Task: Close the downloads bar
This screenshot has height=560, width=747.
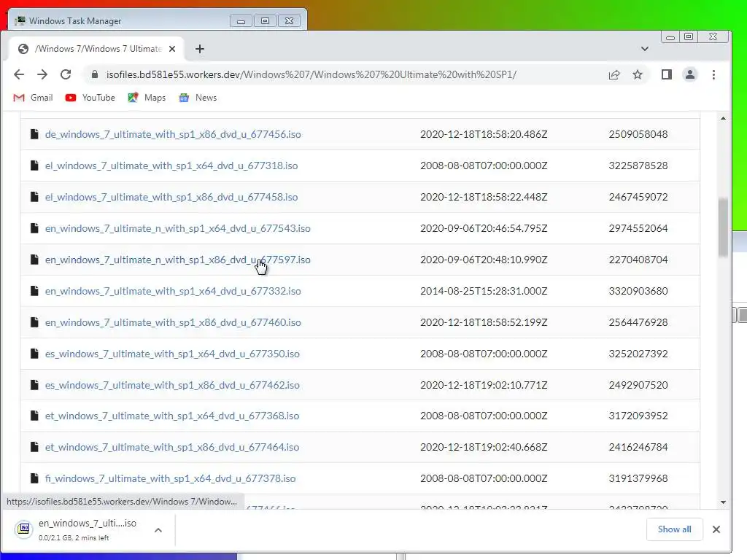Action: [x=716, y=529]
